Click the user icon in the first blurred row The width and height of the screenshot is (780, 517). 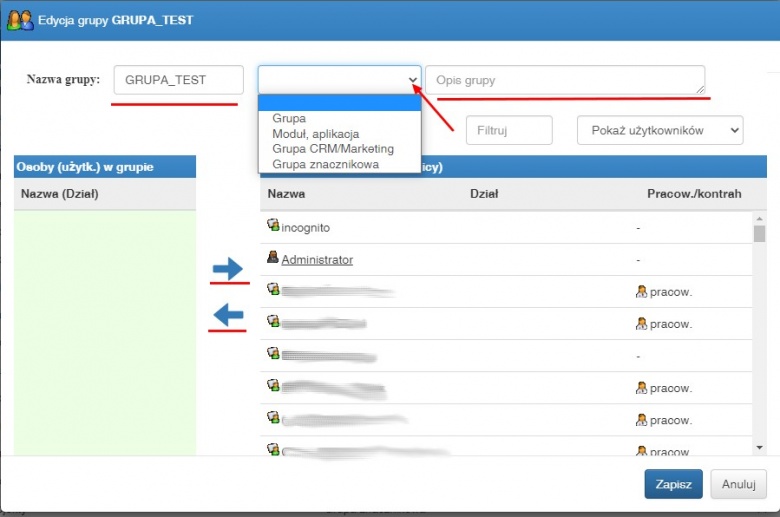273,289
